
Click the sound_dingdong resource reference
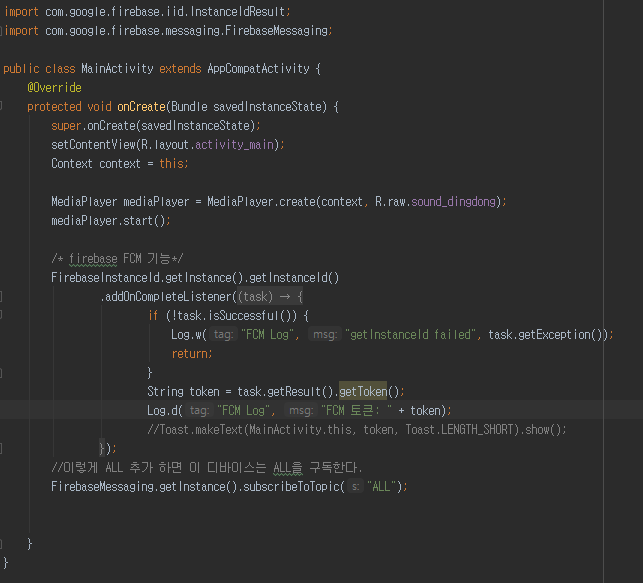click(x=454, y=201)
